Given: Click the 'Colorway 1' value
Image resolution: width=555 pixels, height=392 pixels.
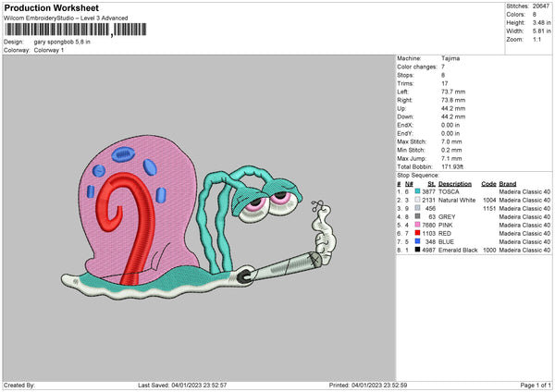Looking at the screenshot, I should (49, 50).
